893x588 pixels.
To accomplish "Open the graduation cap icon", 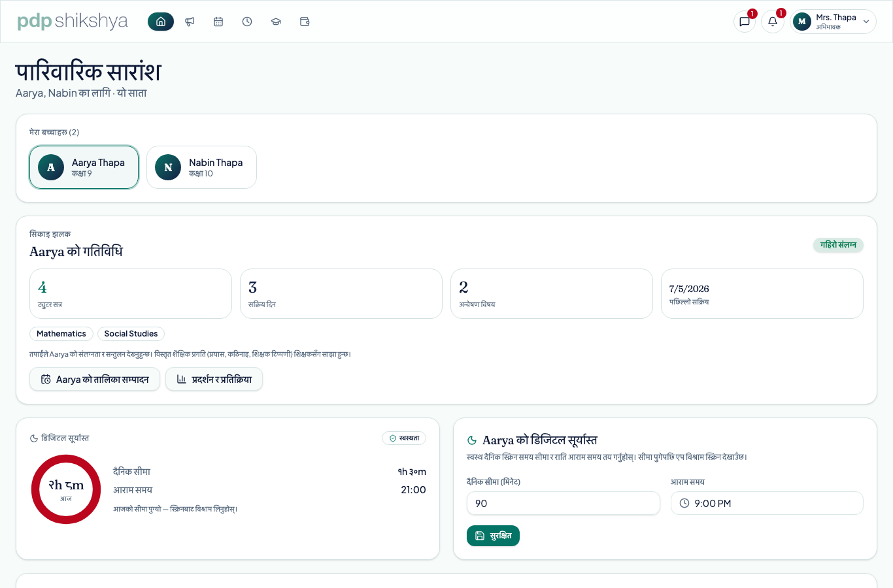I will [276, 22].
